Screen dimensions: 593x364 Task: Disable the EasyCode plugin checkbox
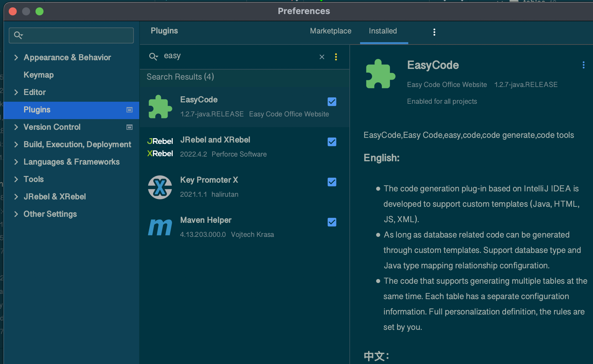coord(332,102)
